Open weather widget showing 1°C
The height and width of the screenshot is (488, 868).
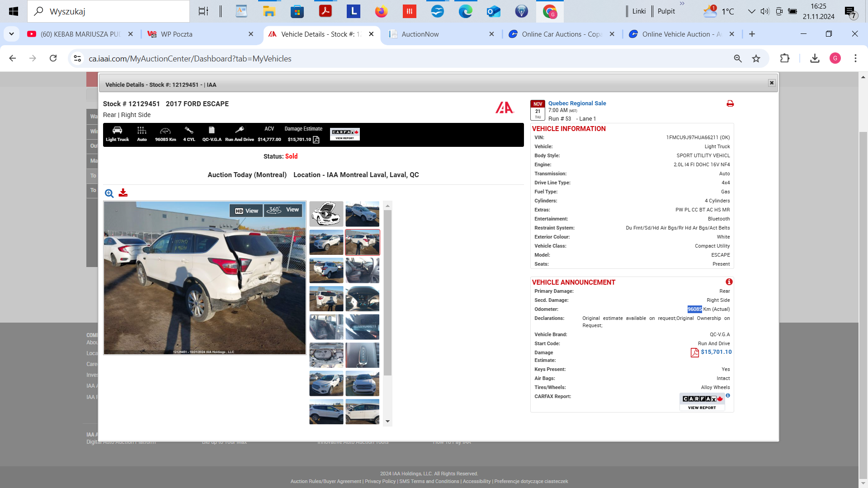coord(719,11)
